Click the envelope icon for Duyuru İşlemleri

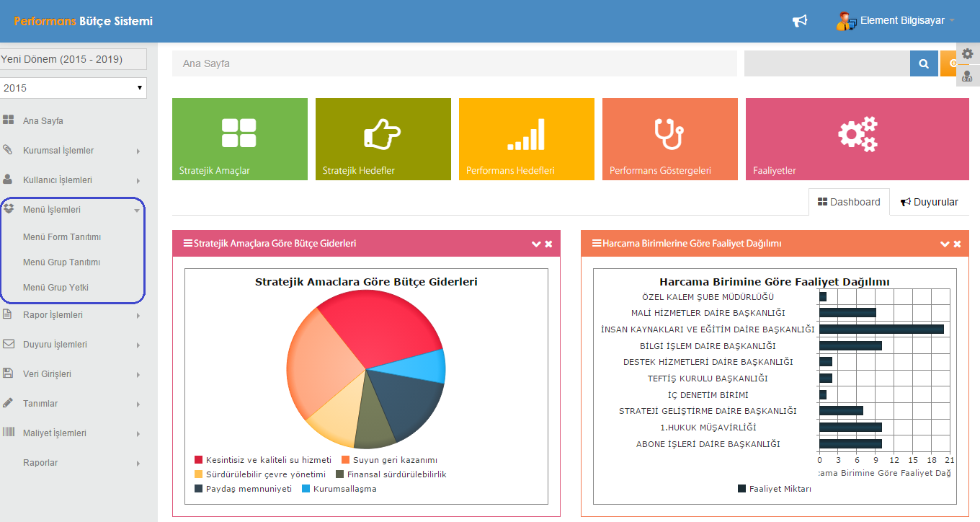pos(9,344)
